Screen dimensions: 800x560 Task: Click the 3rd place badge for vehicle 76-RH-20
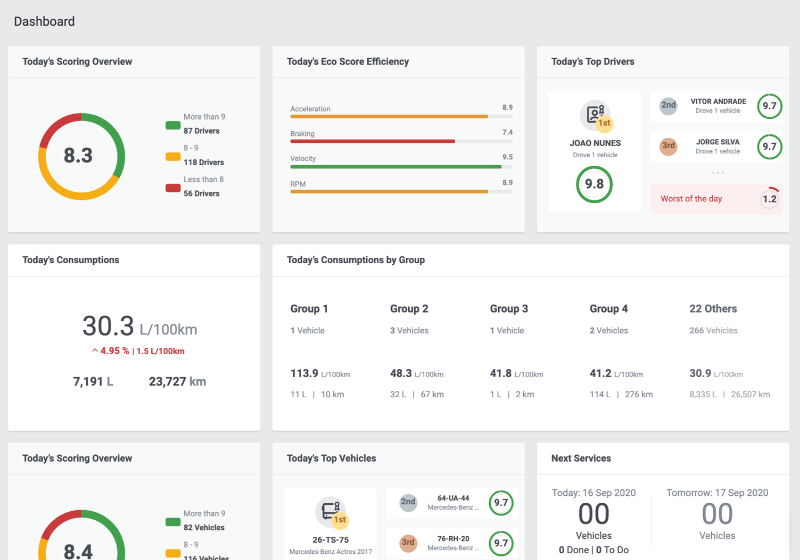pos(408,543)
